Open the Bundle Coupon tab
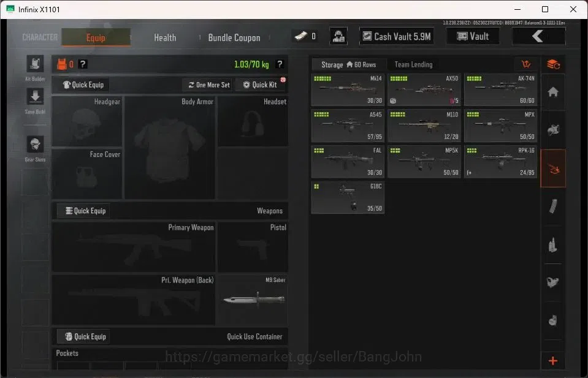This screenshot has width=588, height=378. (234, 37)
